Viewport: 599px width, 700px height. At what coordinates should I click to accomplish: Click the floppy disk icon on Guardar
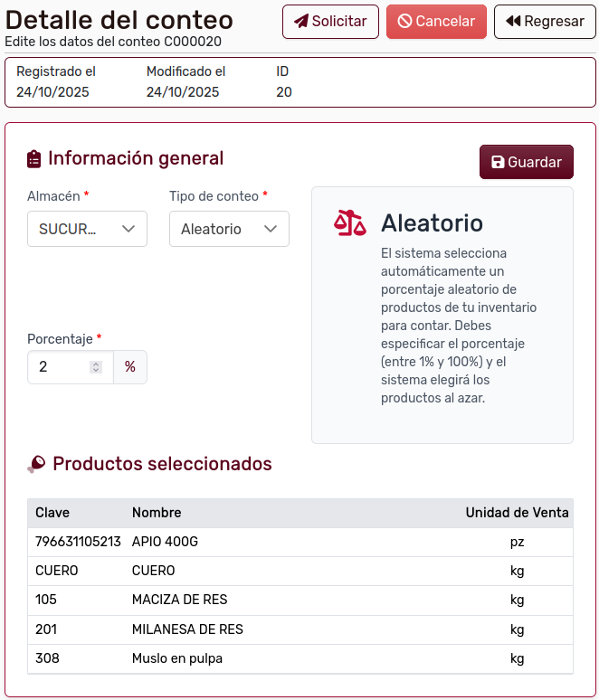498,163
